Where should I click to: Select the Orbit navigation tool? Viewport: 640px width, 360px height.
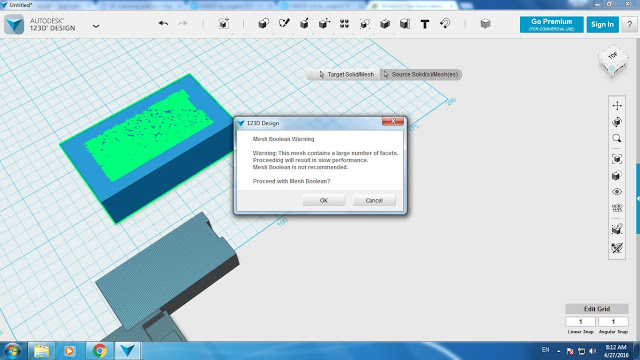pyautogui.click(x=617, y=122)
